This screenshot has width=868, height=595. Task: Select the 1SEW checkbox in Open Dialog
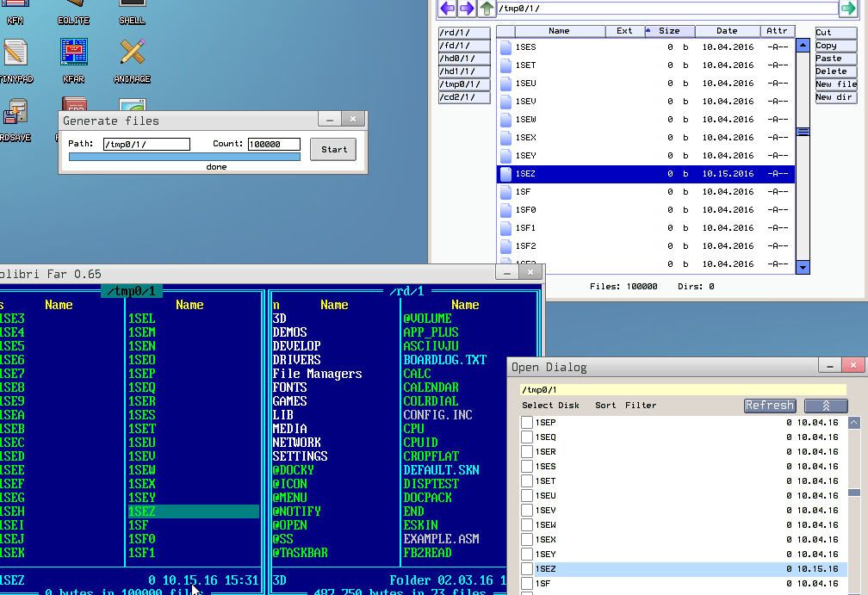[x=527, y=525]
